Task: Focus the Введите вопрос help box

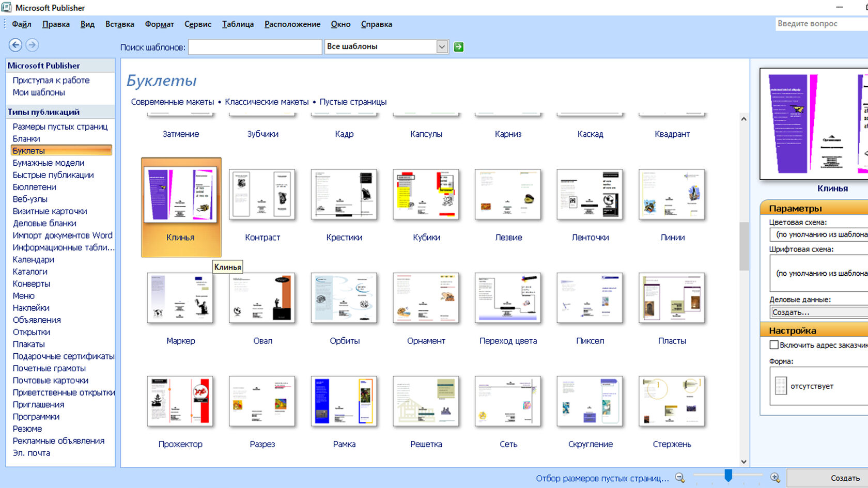Action: (x=822, y=24)
